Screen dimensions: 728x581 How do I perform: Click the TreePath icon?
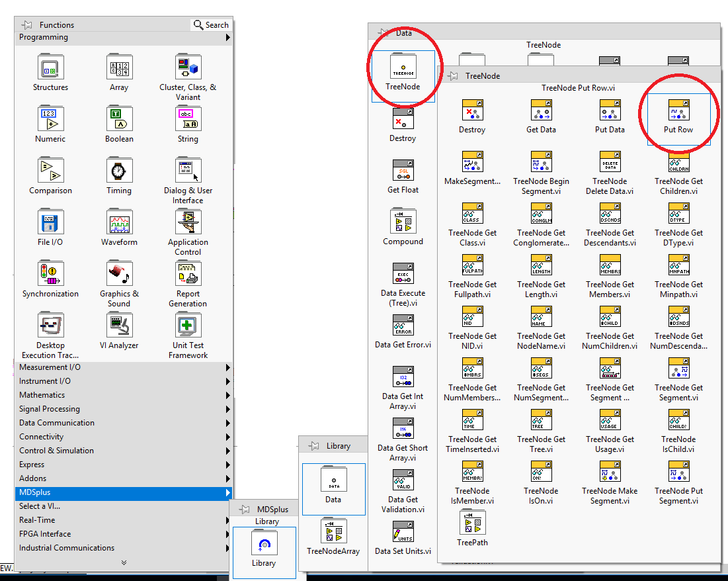coord(471,523)
